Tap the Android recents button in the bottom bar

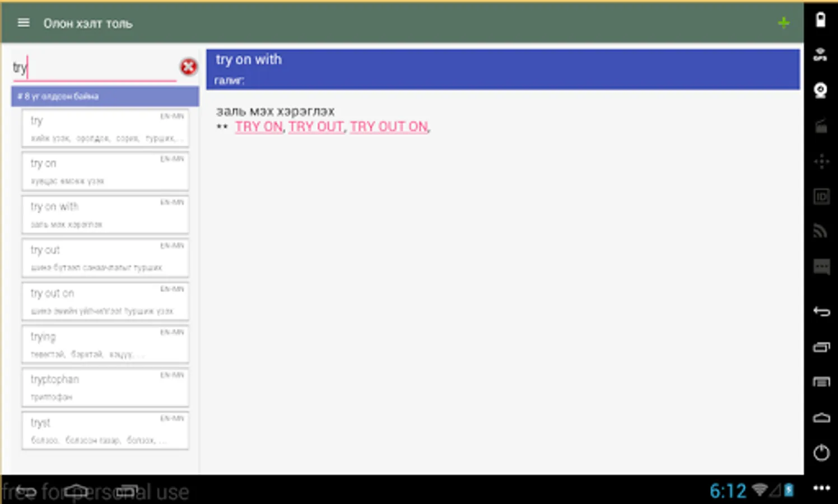[127, 491]
